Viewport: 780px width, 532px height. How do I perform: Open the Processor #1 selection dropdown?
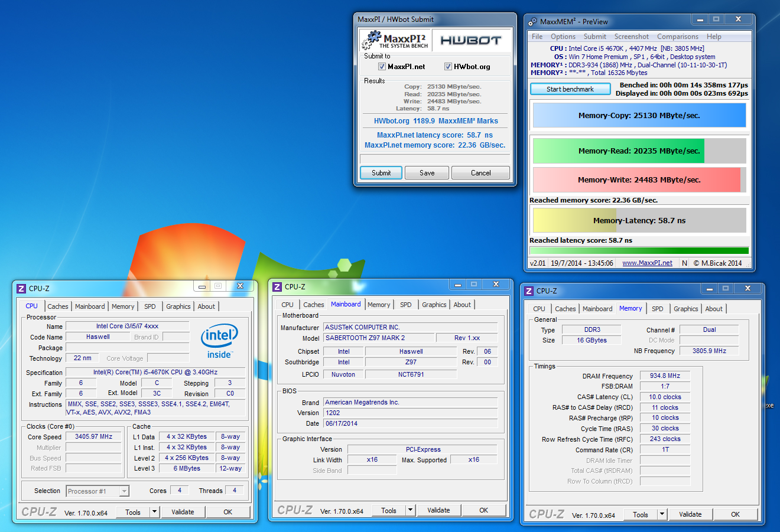tap(97, 491)
